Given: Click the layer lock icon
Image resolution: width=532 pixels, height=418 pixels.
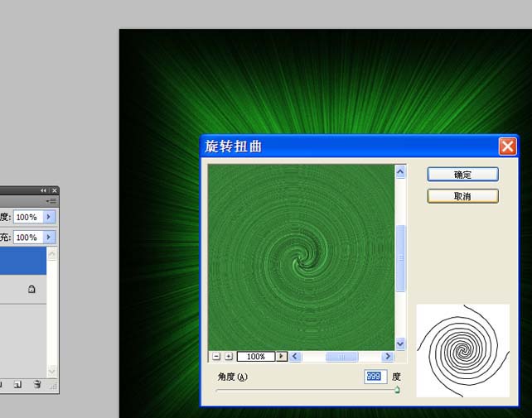Looking at the screenshot, I should point(31,289).
